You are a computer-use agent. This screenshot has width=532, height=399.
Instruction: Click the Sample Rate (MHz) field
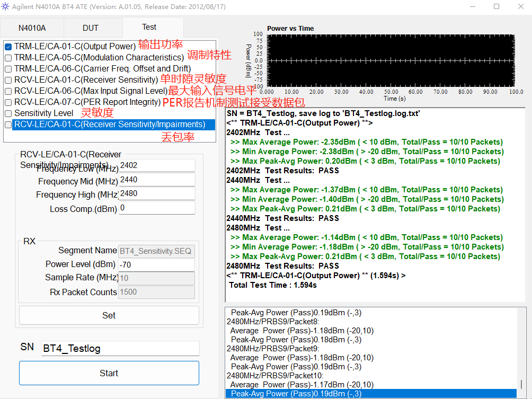click(156, 278)
